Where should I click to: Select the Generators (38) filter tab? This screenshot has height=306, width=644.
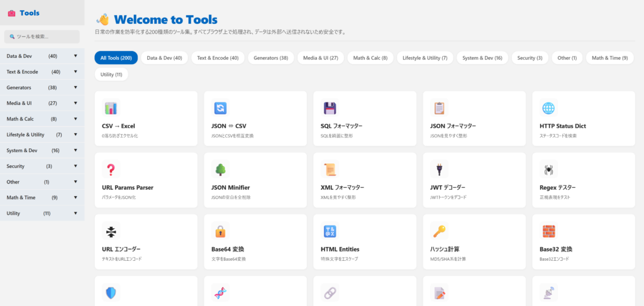click(270, 58)
